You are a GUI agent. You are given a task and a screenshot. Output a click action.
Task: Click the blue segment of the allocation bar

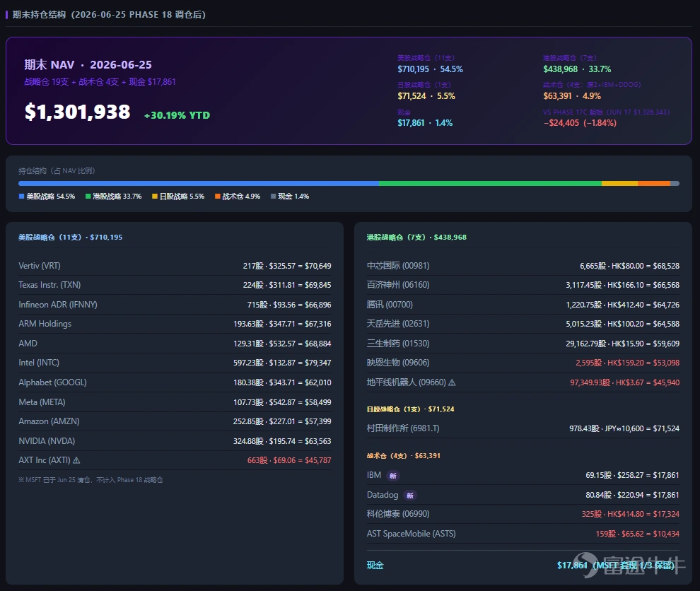coord(199,184)
